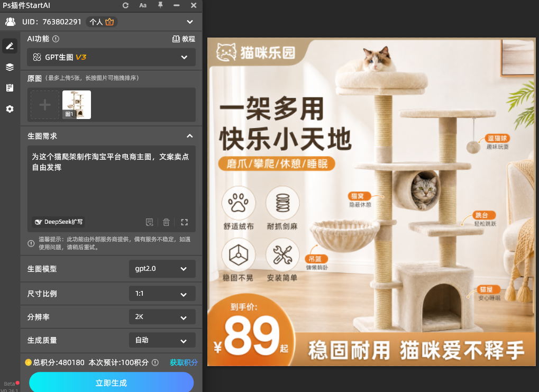Click the crown membership badge
Viewport: 539px width, 392px height.
pos(109,22)
